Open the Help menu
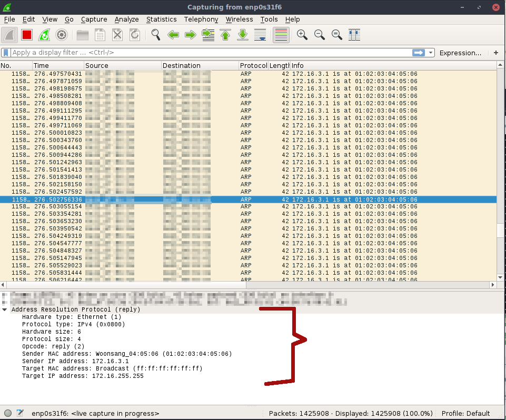 (x=292, y=19)
